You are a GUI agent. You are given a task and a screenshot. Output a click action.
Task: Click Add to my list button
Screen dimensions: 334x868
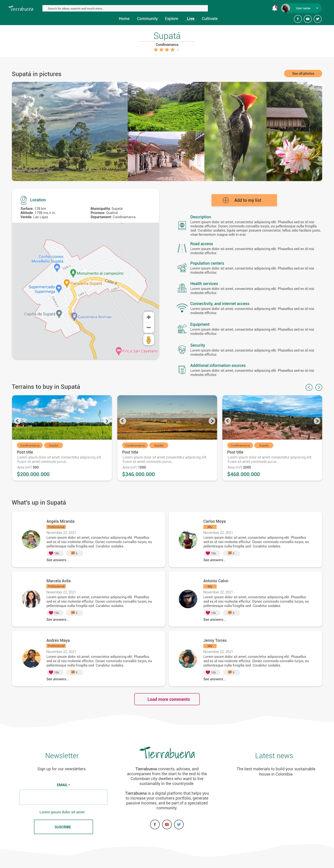tap(244, 200)
